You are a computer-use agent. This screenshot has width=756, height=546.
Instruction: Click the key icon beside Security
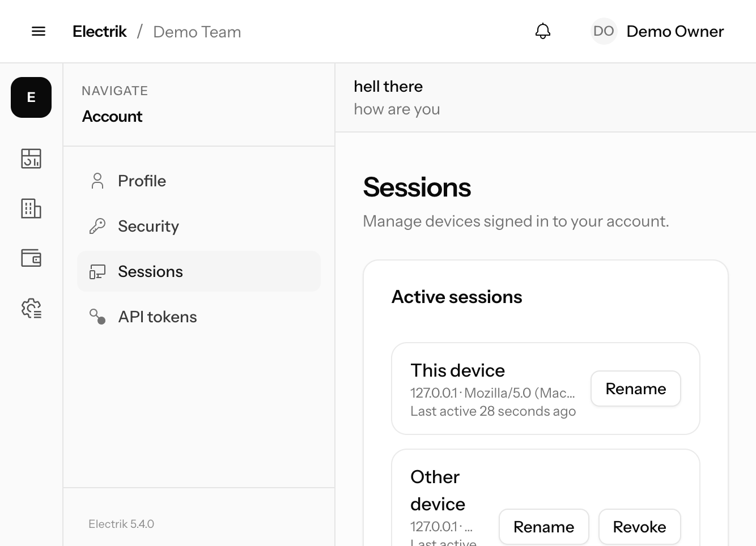(97, 226)
